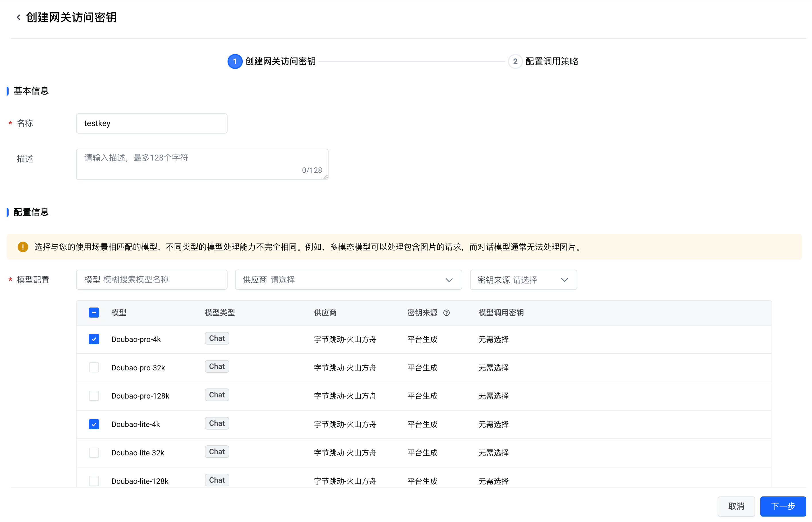
Task: Click 无需选择 in Doubao-lite-128k row
Action: pyautogui.click(x=493, y=481)
